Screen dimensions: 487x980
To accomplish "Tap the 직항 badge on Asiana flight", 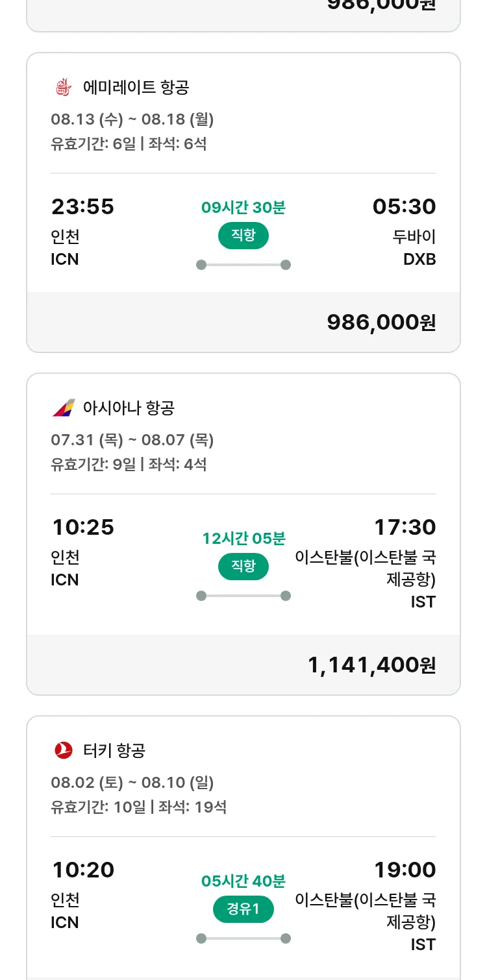I will [x=243, y=567].
